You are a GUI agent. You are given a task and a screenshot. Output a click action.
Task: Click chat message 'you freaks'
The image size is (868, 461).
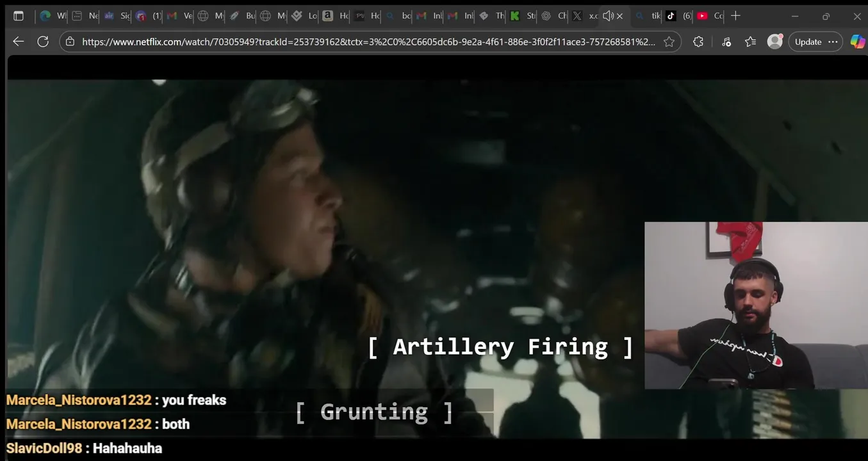194,400
